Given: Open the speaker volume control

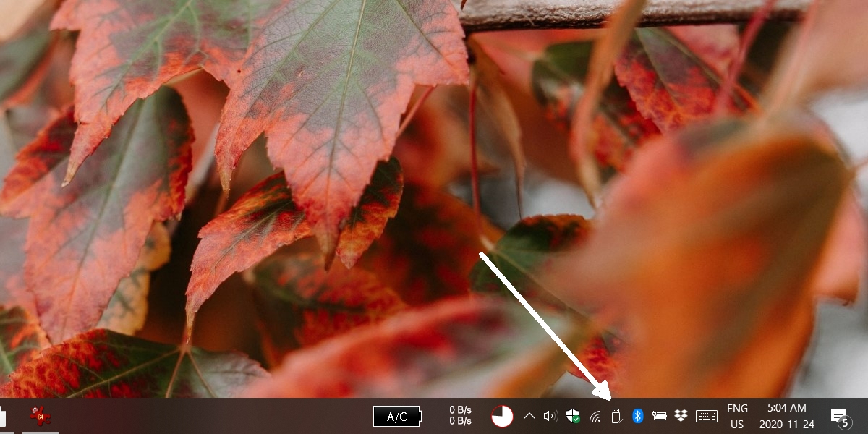Looking at the screenshot, I should (550, 416).
